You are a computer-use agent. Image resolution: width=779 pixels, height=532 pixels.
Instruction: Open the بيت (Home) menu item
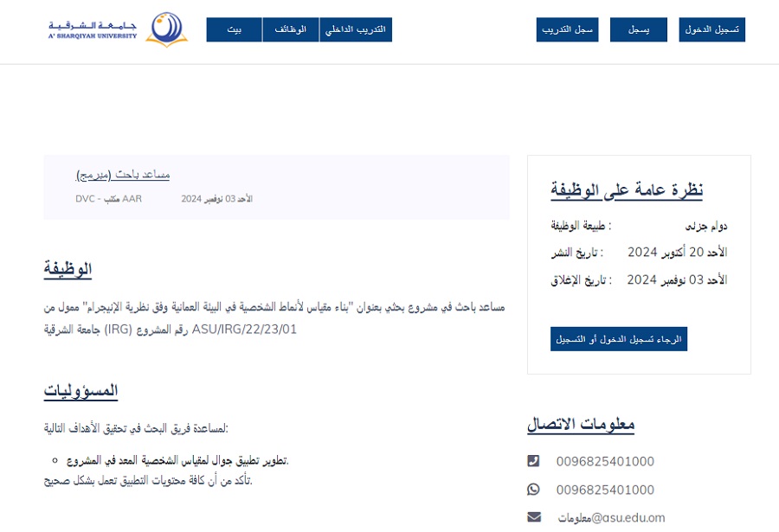point(234,29)
